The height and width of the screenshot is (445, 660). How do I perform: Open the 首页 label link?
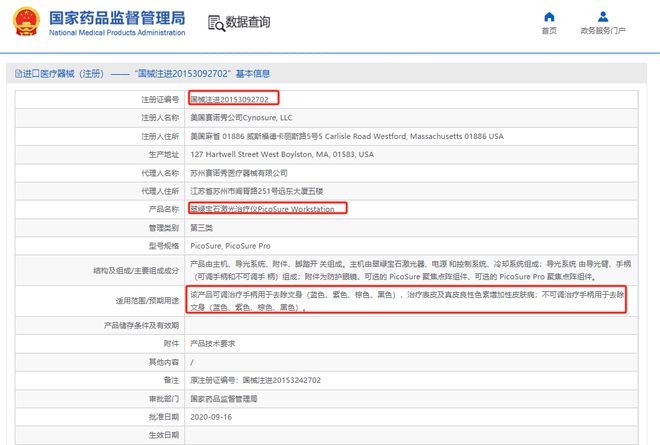(549, 30)
